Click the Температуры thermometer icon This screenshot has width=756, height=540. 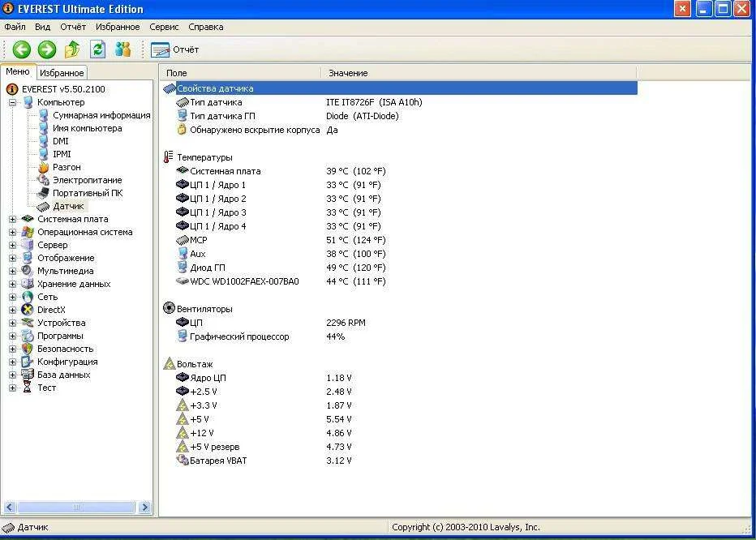[168, 157]
